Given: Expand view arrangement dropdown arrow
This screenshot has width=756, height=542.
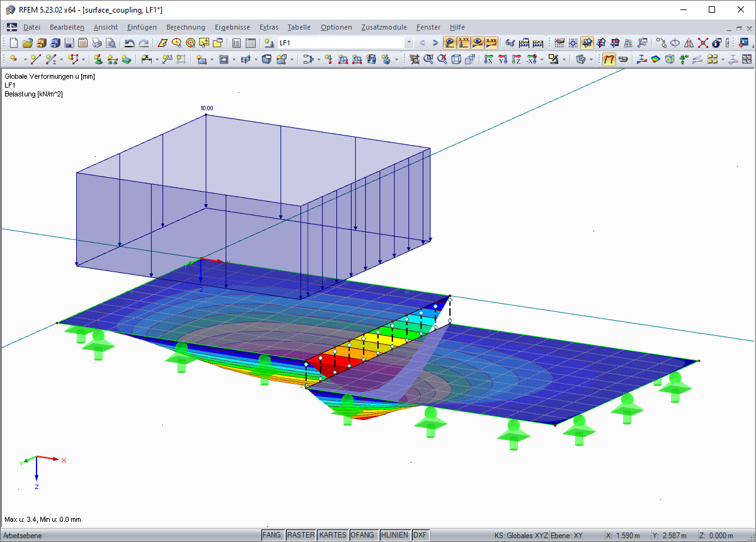Looking at the screenshot, I should tap(723, 59).
